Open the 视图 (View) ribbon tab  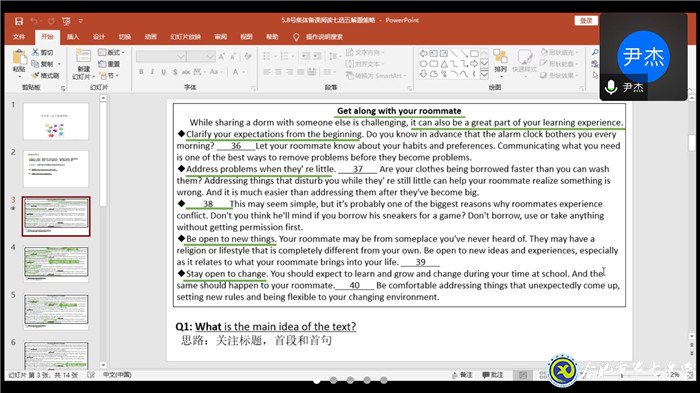(x=246, y=37)
